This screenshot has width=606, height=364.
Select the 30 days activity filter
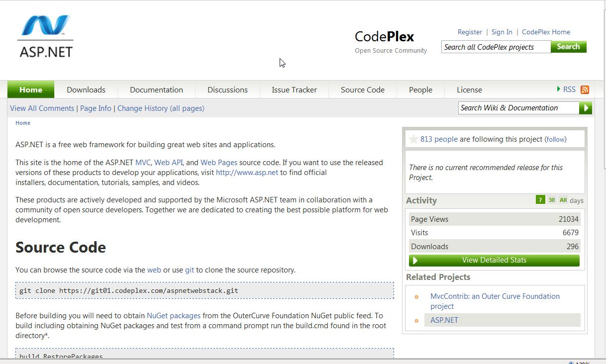pos(552,200)
